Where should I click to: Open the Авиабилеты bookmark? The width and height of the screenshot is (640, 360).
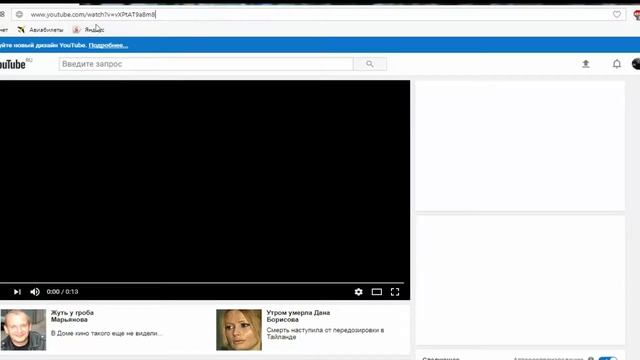click(40, 30)
